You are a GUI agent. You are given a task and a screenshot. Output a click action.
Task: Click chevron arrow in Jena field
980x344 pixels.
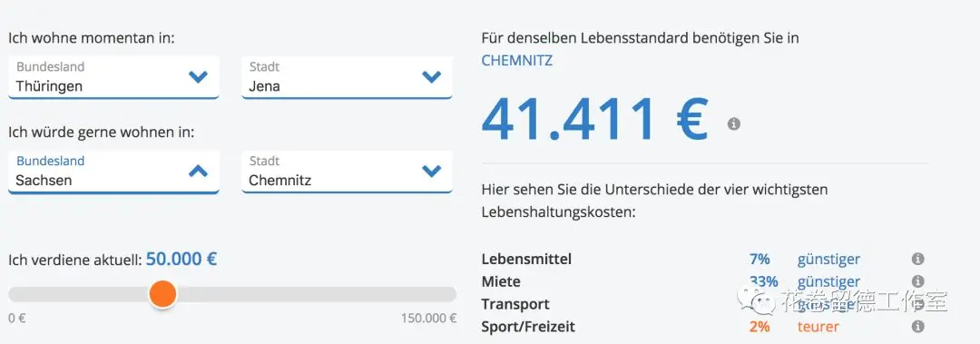[x=431, y=77]
